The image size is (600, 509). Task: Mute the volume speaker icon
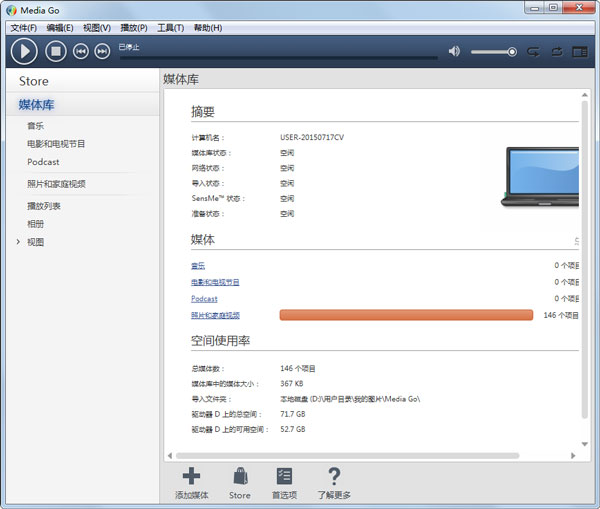(x=454, y=51)
